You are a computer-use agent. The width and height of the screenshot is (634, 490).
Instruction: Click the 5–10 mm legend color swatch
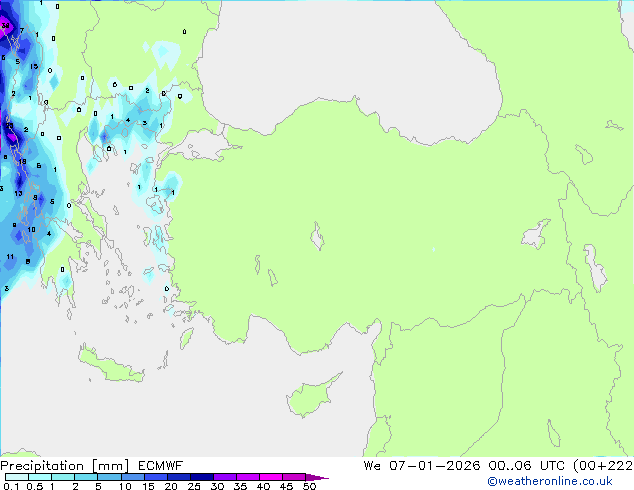coord(109,477)
